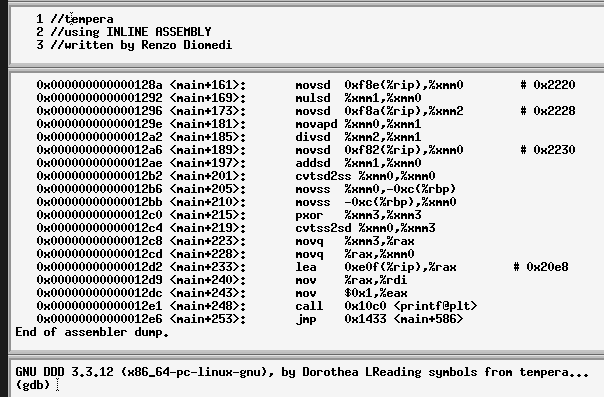Select movsd instruction at main+189
Image resolution: width=604 pixels, height=397 pixels.
pos(306,150)
